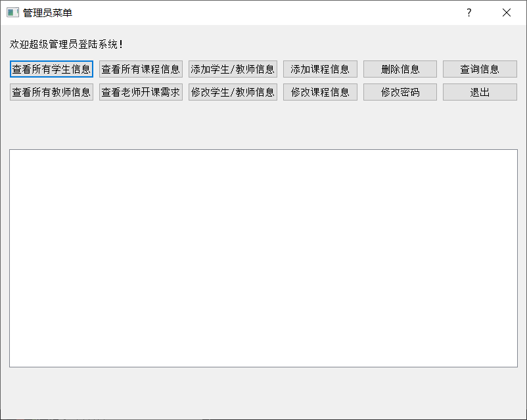This screenshot has width=527, height=420.
Task: Open the 查询信息 query button
Action: point(480,69)
